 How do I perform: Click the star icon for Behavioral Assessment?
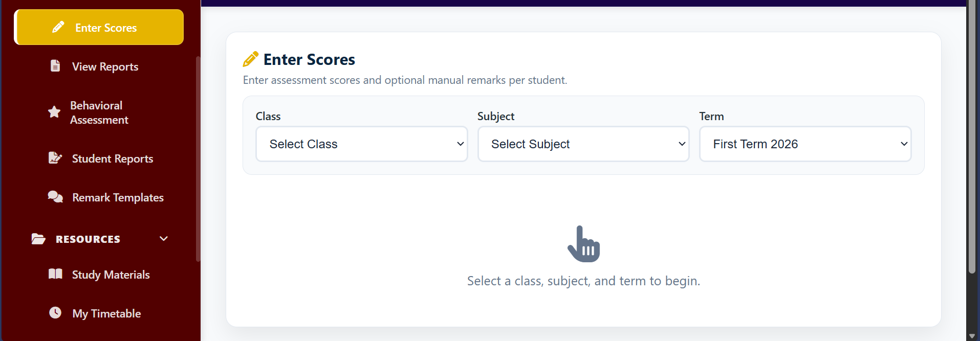click(54, 112)
